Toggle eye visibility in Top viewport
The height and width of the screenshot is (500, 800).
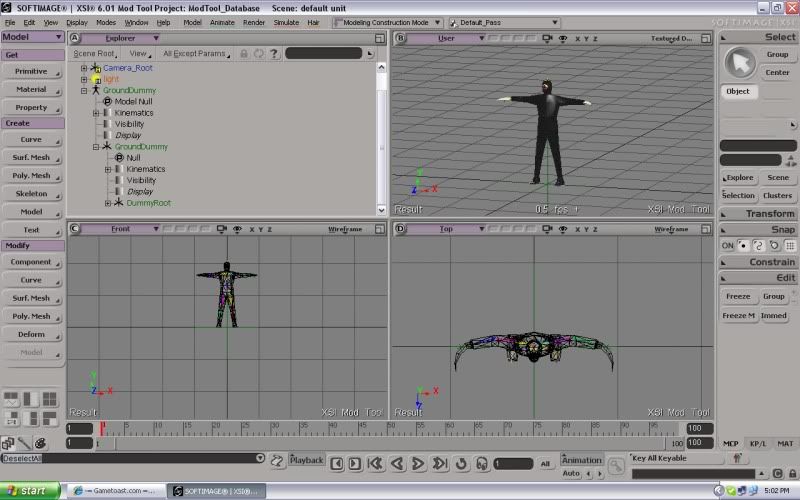563,229
